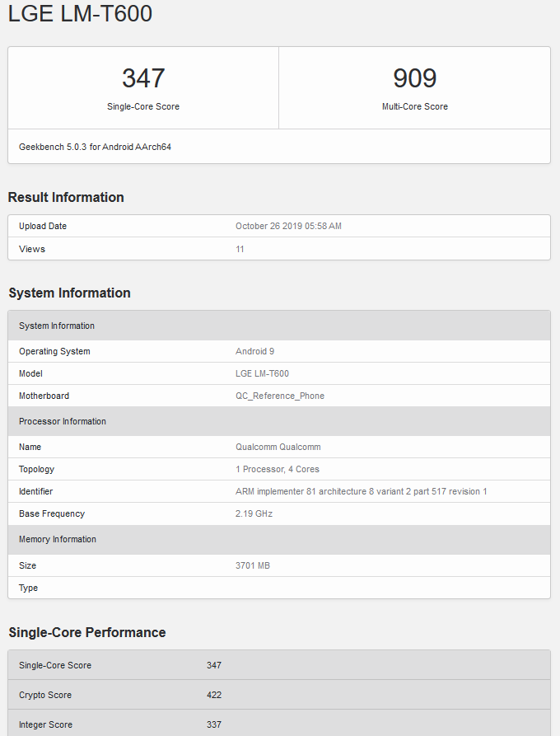
Task: Click the Geekbench 5.0.3 version text
Action: tap(95, 147)
